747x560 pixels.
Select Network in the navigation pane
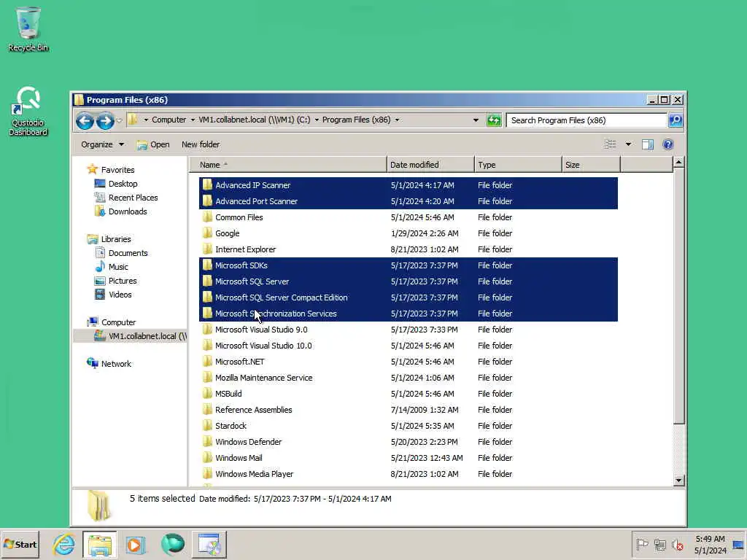(109, 364)
